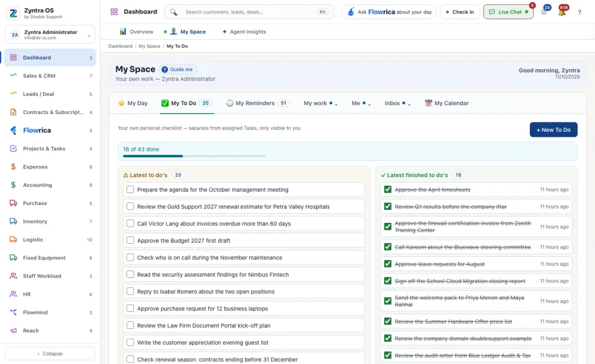This screenshot has width=595, height=364.
Task: Open the tasks icon with 25 badge
Action: [x=545, y=11]
